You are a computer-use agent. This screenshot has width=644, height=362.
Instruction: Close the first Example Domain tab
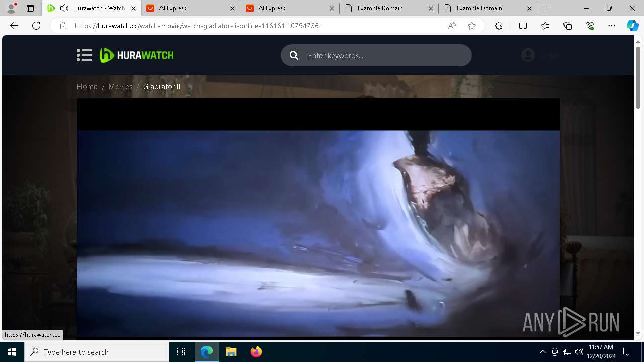point(431,8)
